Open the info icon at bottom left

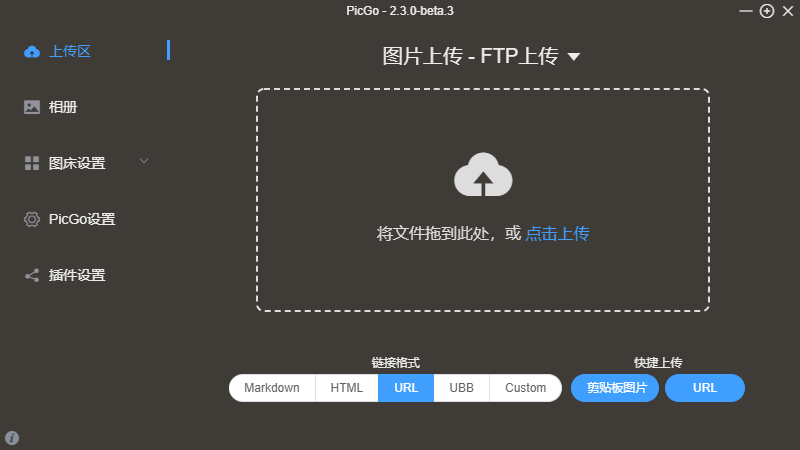(12, 438)
